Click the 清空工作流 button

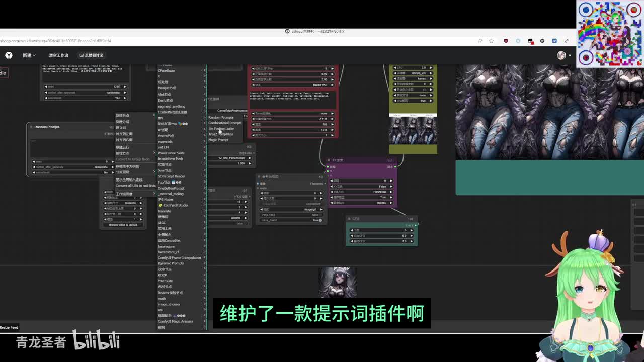(x=58, y=55)
